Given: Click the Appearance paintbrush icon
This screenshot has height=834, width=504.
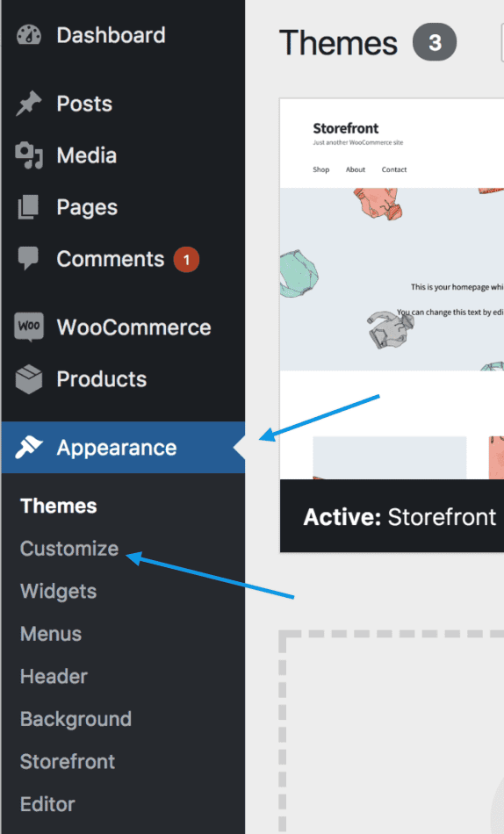Looking at the screenshot, I should [x=29, y=448].
